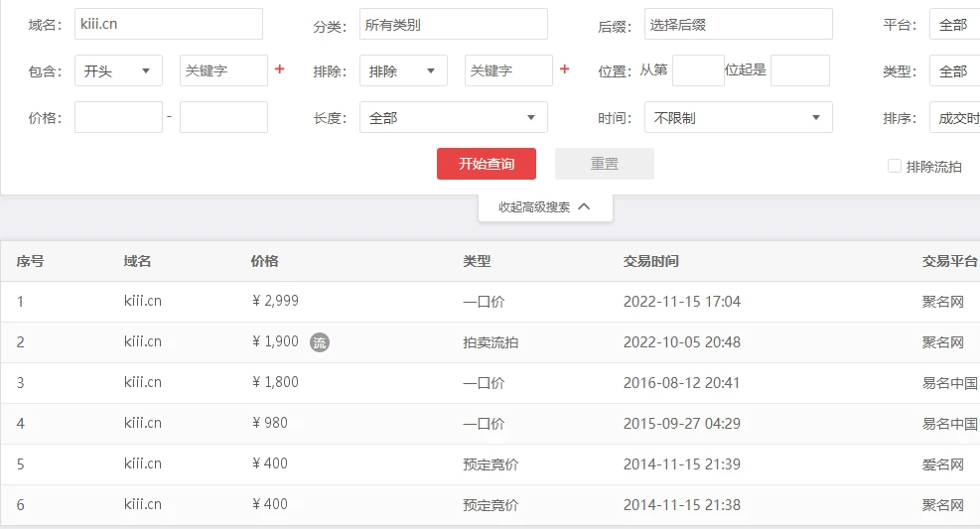Open the 排序 sort dropdown
Screen dimensions: 980x529
coord(953,118)
